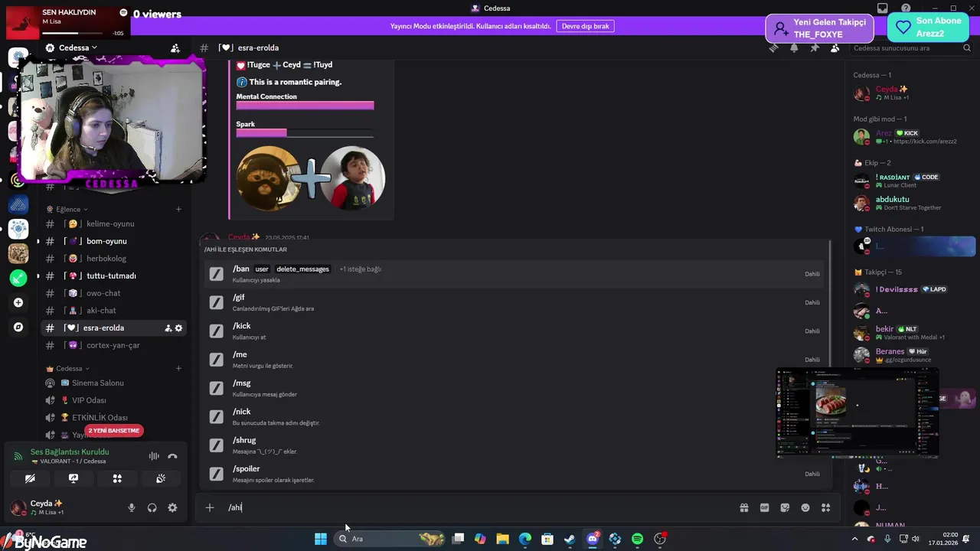Choose the /shrug command
The height and width of the screenshot is (551, 980).
click(x=515, y=445)
